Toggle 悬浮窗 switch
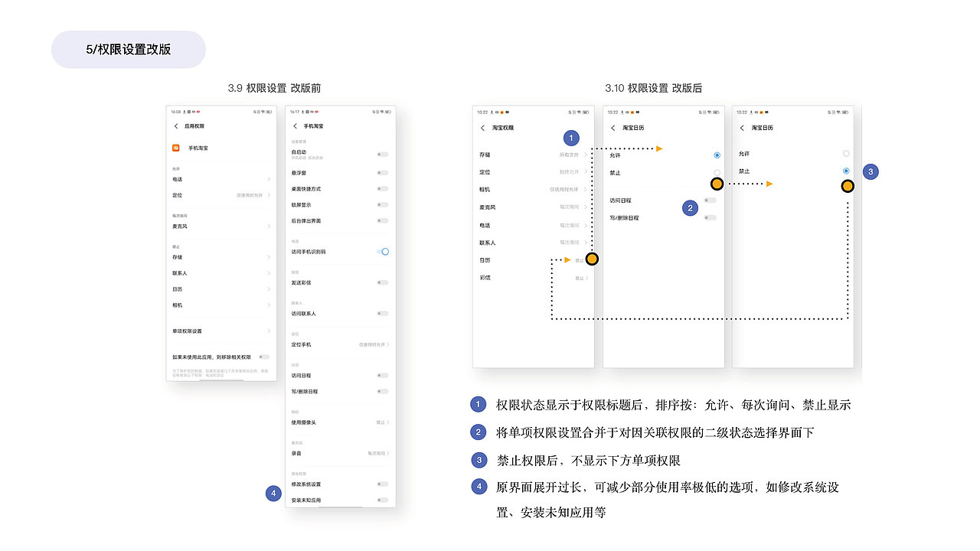Image resolution: width=980 pixels, height=551 pixels. coord(383,172)
